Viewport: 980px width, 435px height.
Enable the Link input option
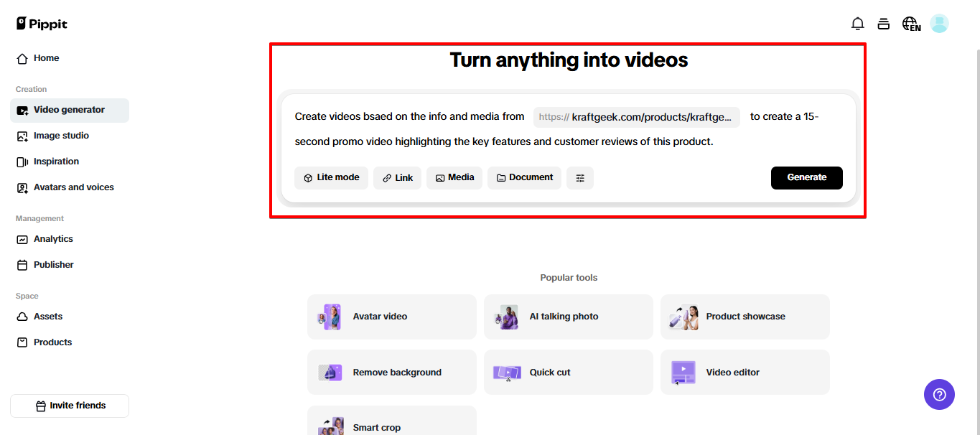click(x=397, y=177)
